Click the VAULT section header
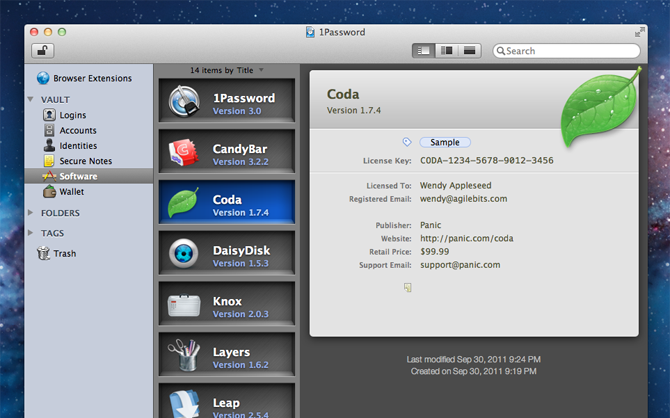670x418 pixels. coord(55,100)
